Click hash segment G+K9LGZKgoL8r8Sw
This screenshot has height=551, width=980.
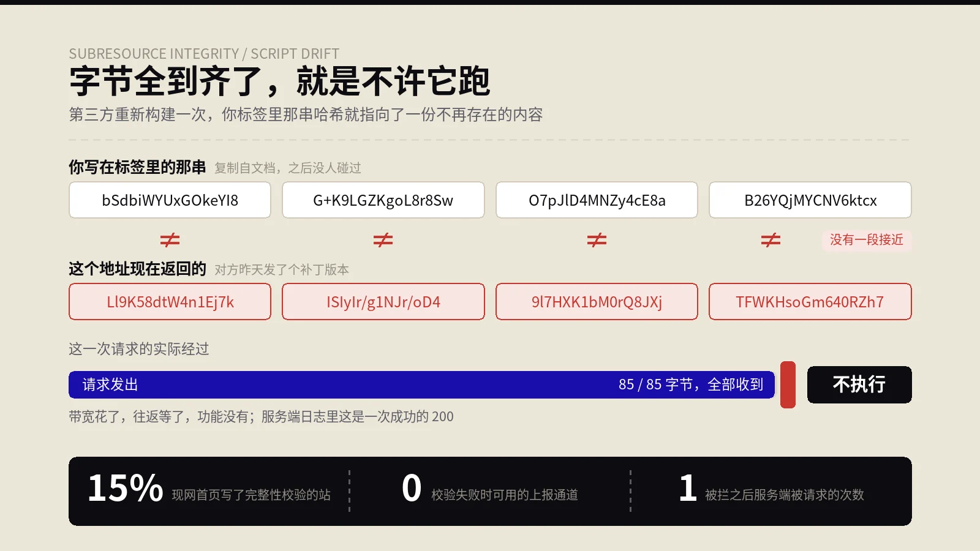click(x=383, y=200)
